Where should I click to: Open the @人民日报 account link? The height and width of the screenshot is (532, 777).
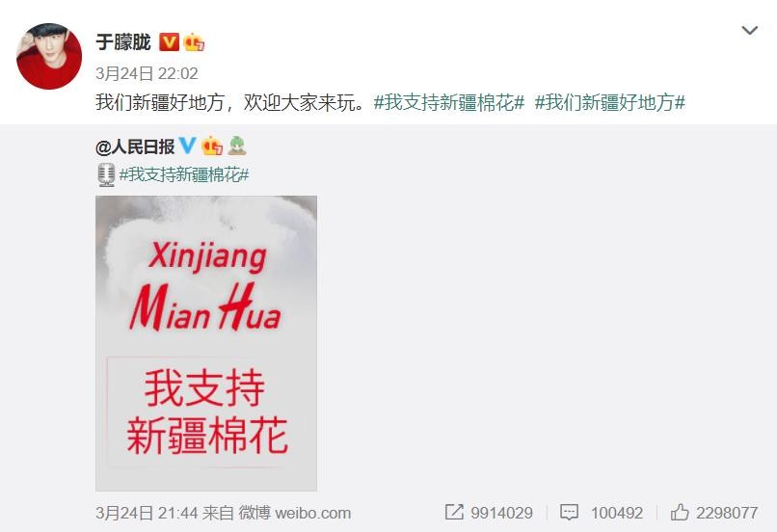coord(135,146)
